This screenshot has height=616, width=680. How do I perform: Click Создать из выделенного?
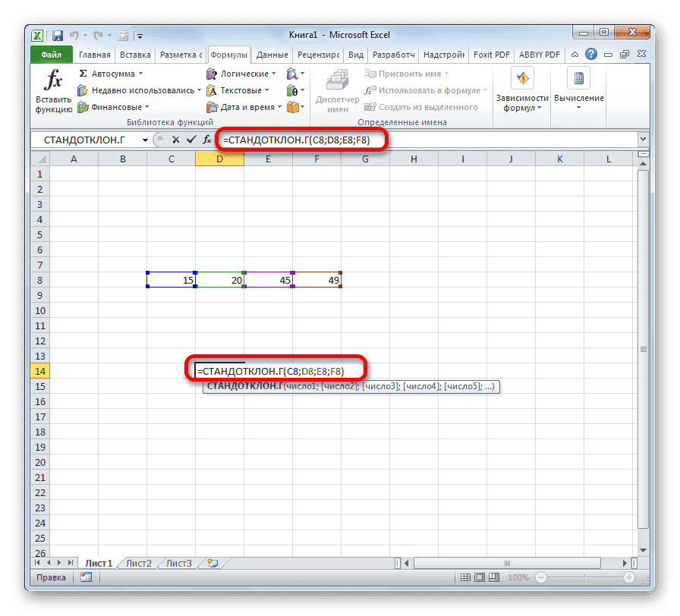coord(425,107)
